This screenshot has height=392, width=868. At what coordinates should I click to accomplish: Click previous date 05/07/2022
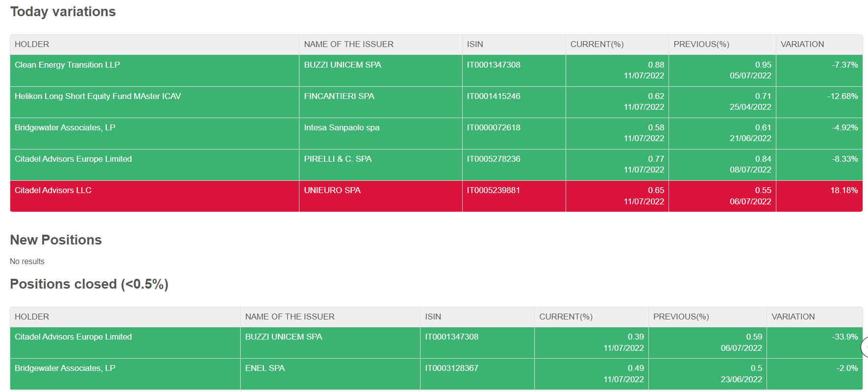[x=750, y=75]
